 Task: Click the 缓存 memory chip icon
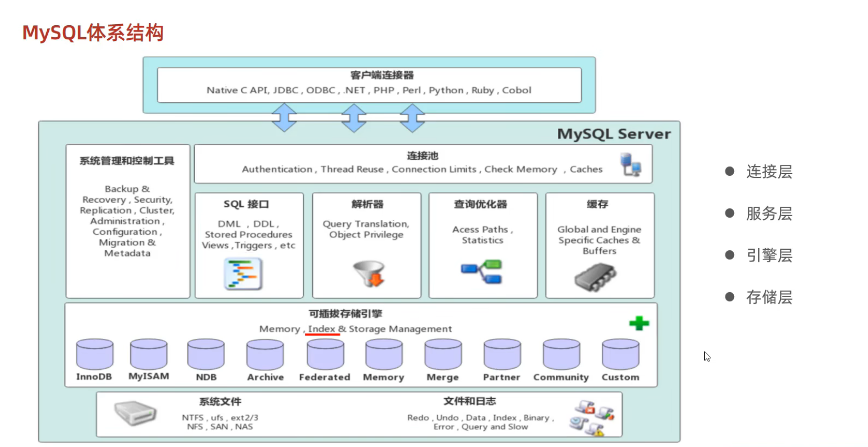tap(595, 276)
